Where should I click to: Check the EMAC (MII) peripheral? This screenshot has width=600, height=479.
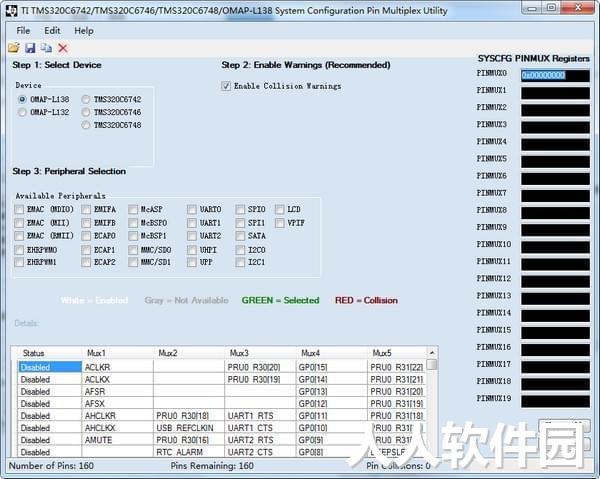(x=19, y=223)
